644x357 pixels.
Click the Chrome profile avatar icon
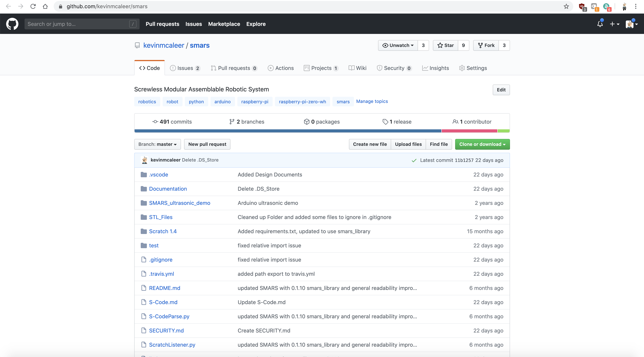624,6
